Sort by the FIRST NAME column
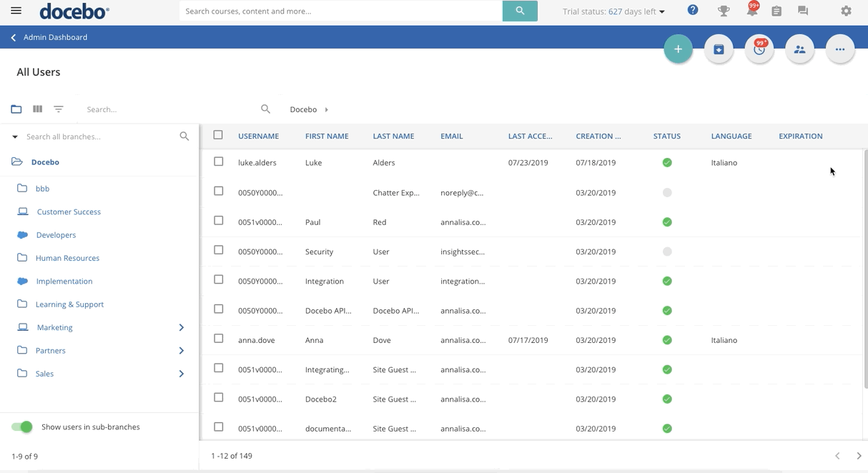Viewport: 868px width, 473px height. click(327, 136)
